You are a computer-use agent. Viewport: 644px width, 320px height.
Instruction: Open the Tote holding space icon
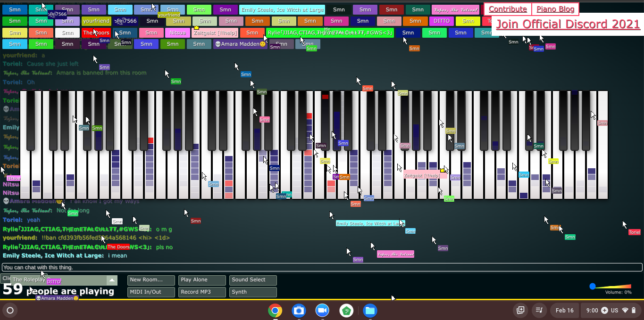(520, 311)
